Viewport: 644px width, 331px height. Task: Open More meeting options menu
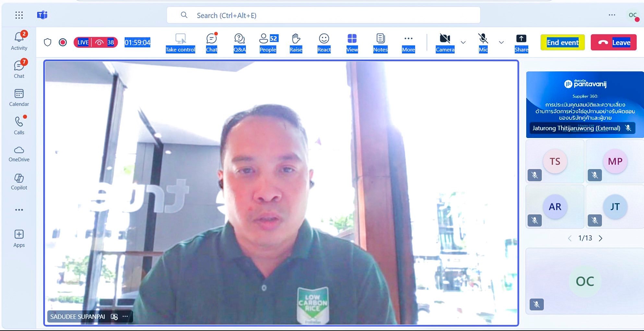408,42
